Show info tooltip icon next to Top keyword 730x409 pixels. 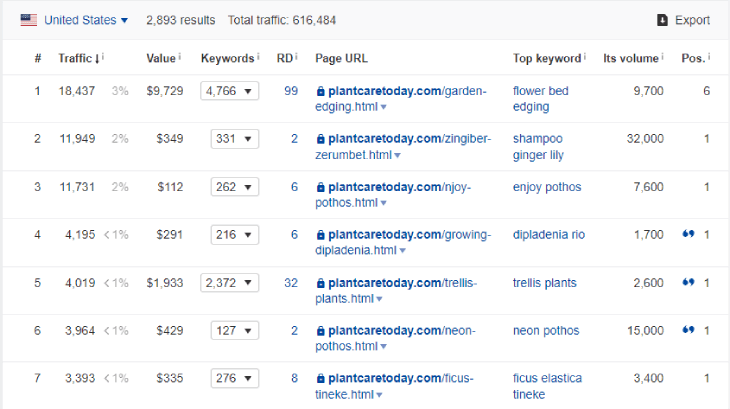[x=585, y=57]
